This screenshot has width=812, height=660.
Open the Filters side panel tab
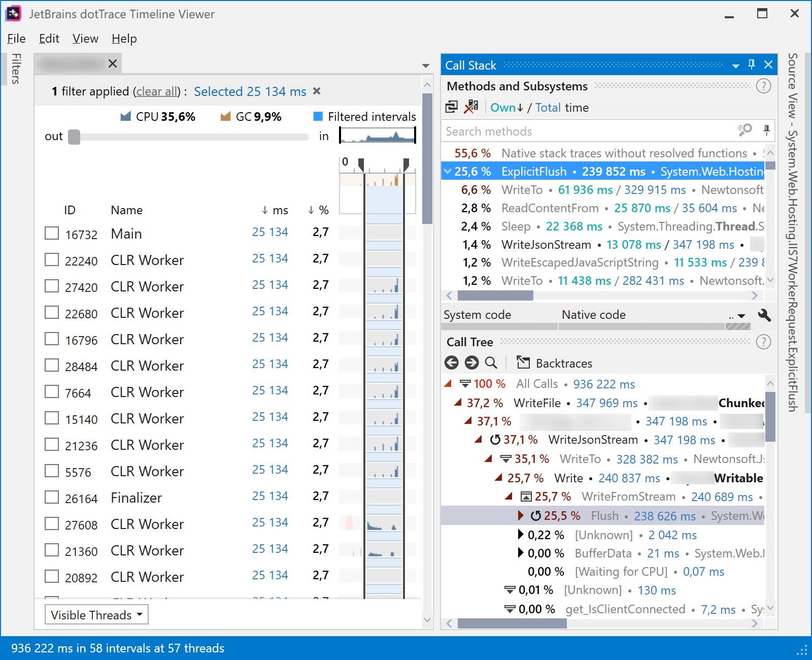(x=16, y=69)
